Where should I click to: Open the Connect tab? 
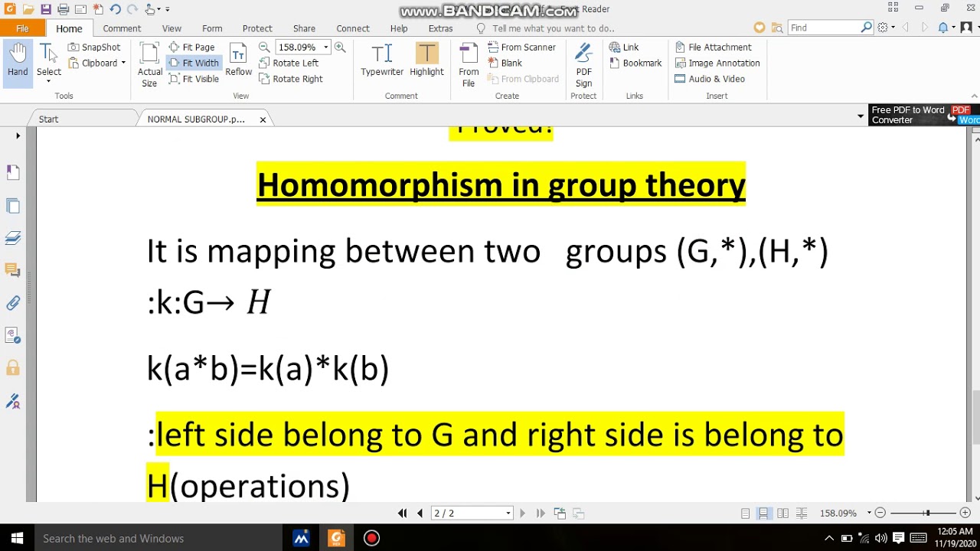point(353,28)
